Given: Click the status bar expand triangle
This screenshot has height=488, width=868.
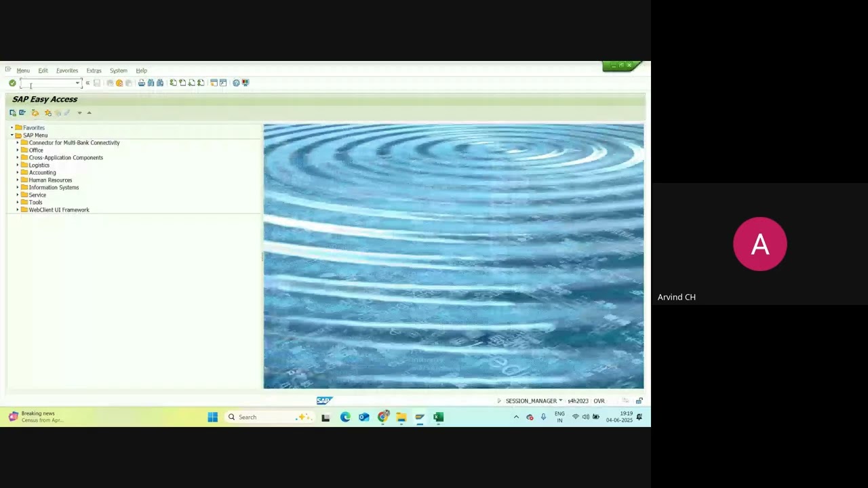Looking at the screenshot, I should tap(499, 401).
